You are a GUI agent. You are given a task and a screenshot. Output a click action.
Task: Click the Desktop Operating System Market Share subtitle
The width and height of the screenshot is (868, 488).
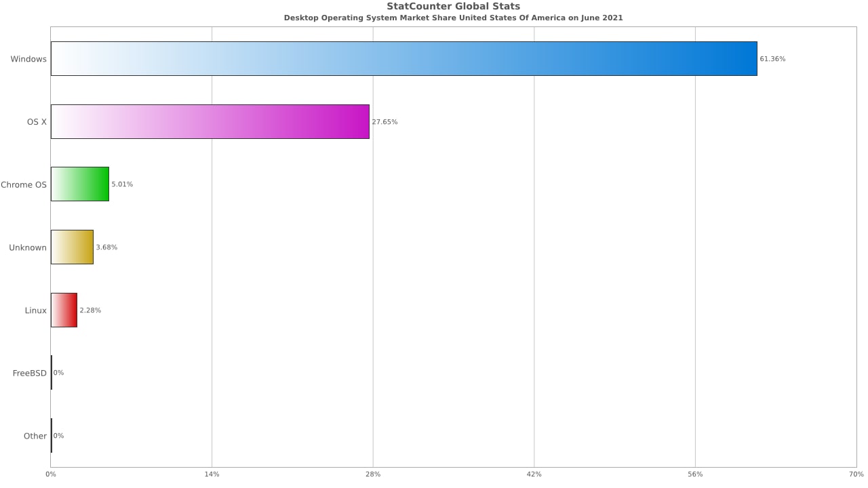(x=453, y=18)
